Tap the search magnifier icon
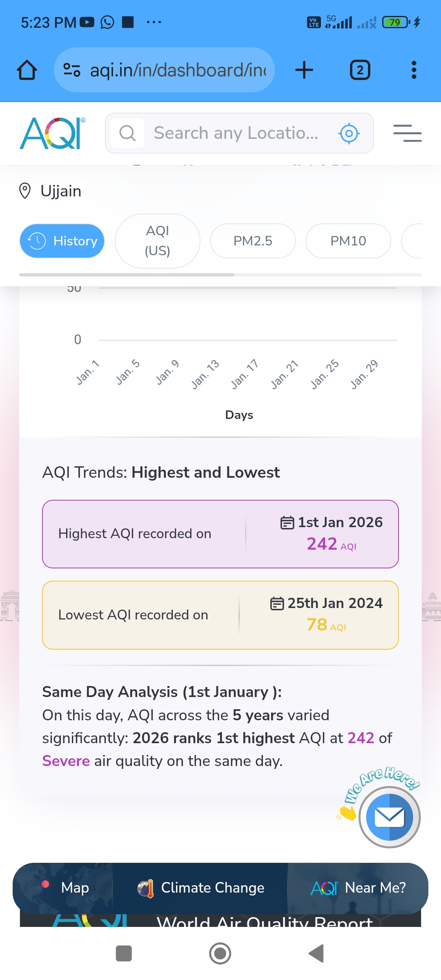Screen dimensions: 441x980 (x=127, y=133)
